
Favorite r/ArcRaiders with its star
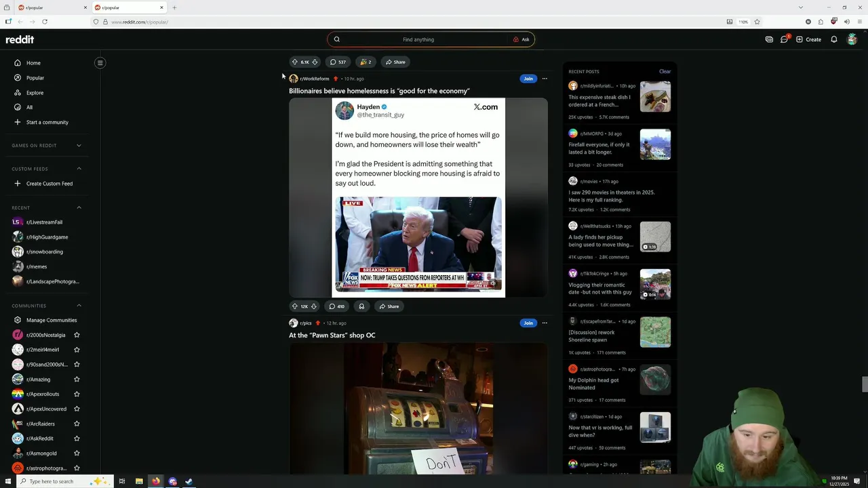point(77,424)
